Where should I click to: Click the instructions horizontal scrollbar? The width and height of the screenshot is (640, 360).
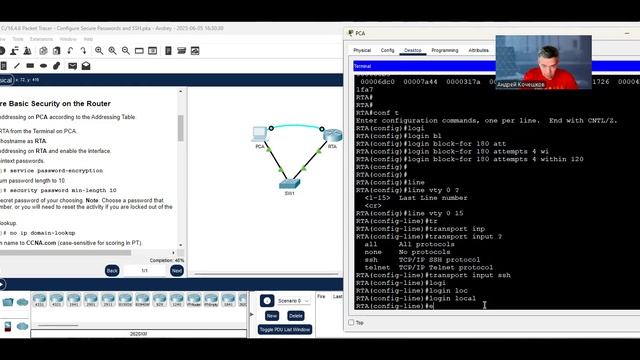(x=65, y=253)
